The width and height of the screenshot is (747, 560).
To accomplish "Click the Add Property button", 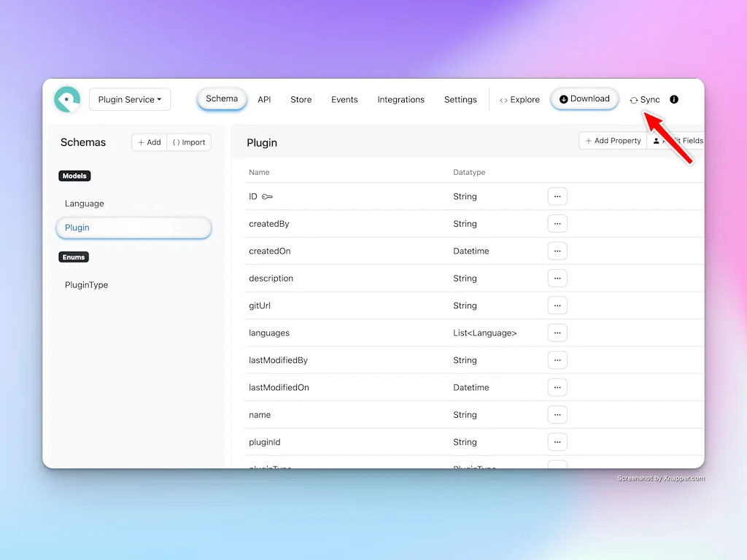I will pyautogui.click(x=613, y=141).
